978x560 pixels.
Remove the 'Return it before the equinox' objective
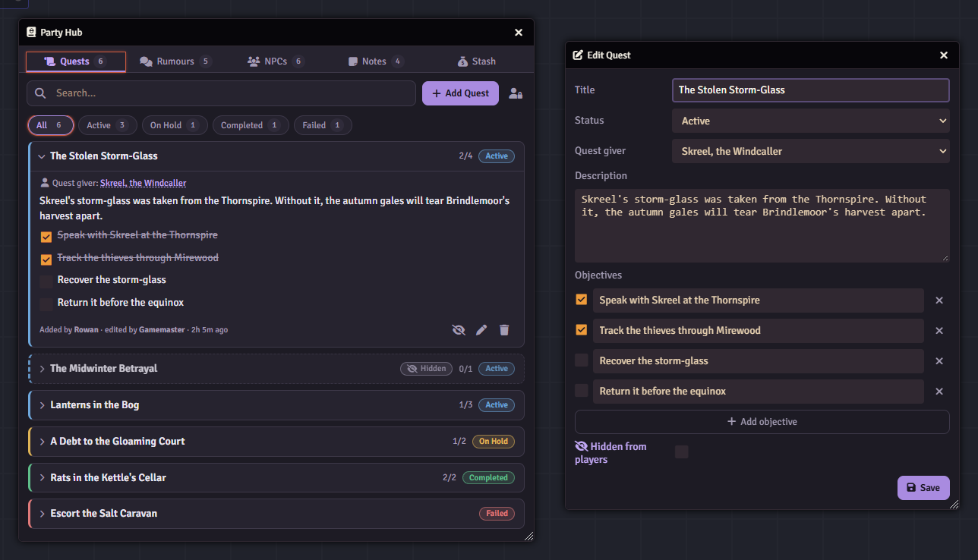pyautogui.click(x=939, y=392)
